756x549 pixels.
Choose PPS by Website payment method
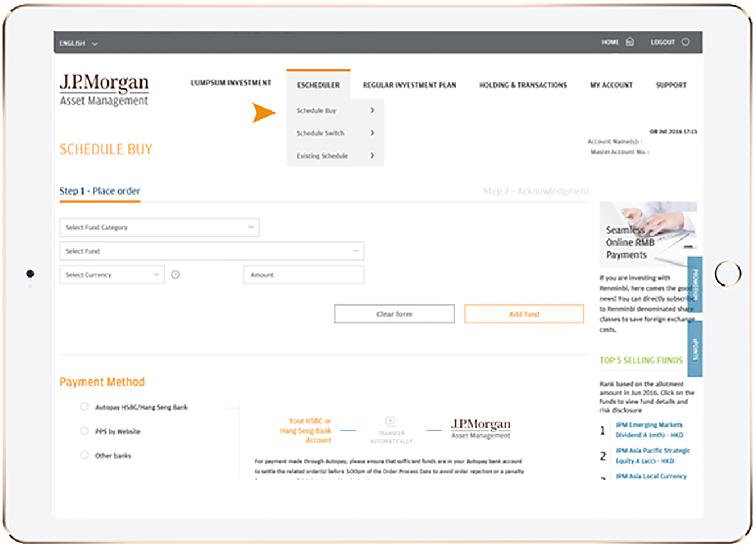tap(85, 431)
